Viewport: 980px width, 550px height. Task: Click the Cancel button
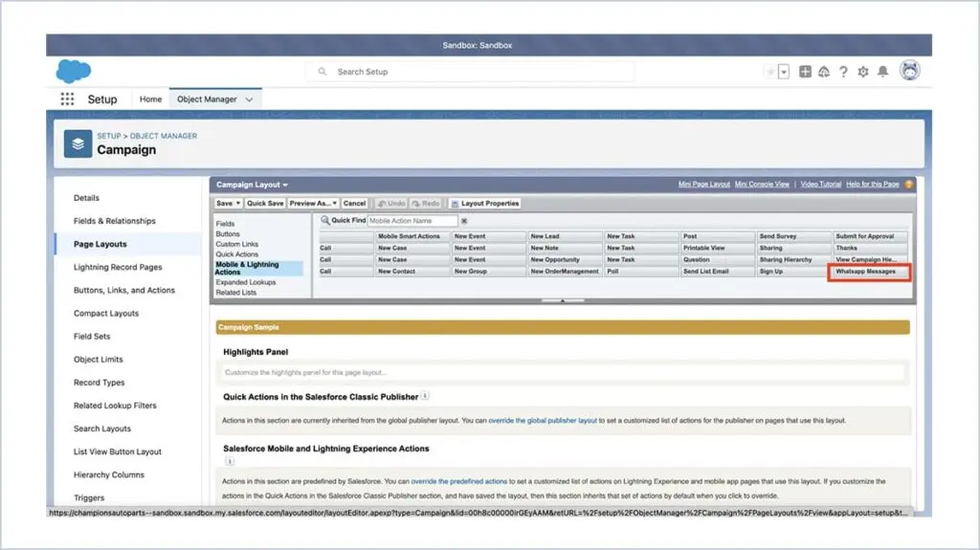point(354,203)
